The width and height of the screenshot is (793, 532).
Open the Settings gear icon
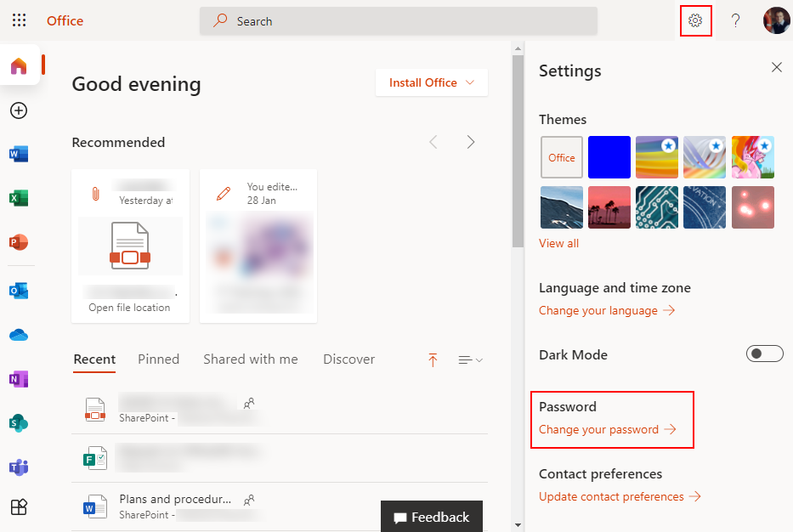(695, 20)
